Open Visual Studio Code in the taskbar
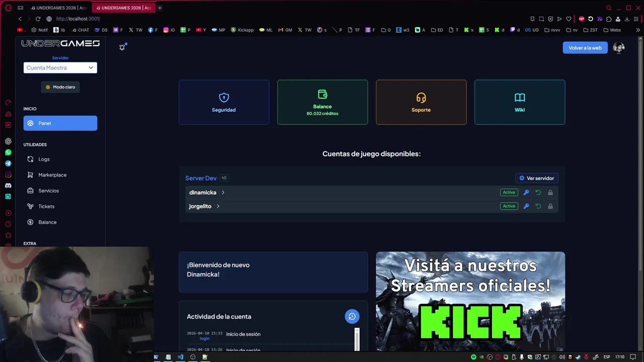Screen dimensions: 644x362 click(x=180, y=357)
